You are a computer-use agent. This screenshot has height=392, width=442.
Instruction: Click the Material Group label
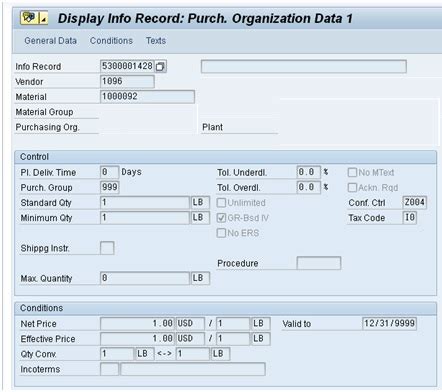point(44,112)
